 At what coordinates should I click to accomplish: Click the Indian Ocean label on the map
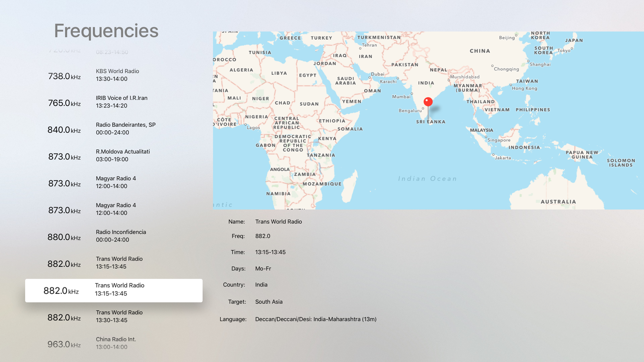[x=427, y=179]
